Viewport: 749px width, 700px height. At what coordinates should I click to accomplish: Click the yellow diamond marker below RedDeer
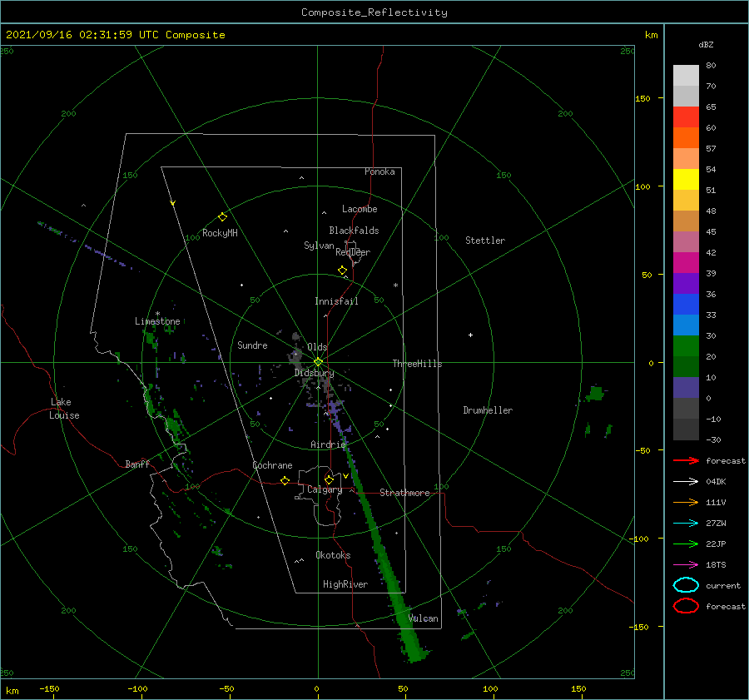coord(342,271)
